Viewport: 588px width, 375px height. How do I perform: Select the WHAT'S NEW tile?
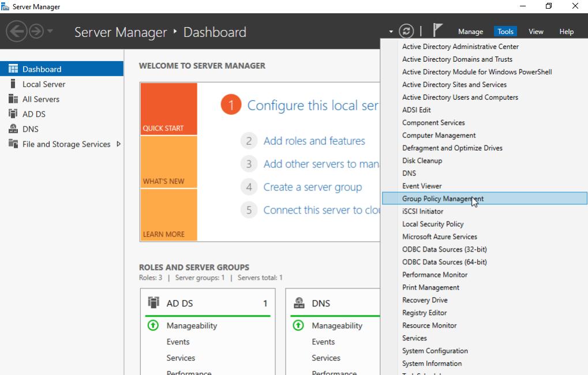168,162
